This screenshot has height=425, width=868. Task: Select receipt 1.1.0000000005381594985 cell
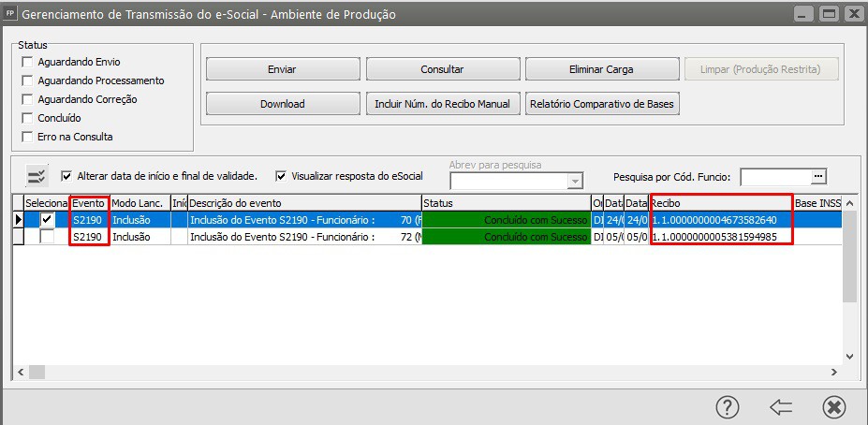tap(721, 237)
